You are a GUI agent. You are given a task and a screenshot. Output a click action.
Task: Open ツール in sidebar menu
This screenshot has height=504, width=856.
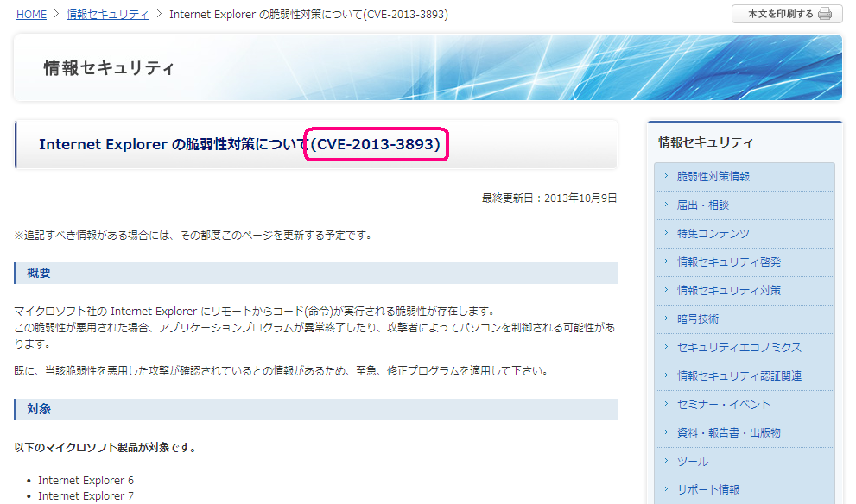[x=745, y=462]
